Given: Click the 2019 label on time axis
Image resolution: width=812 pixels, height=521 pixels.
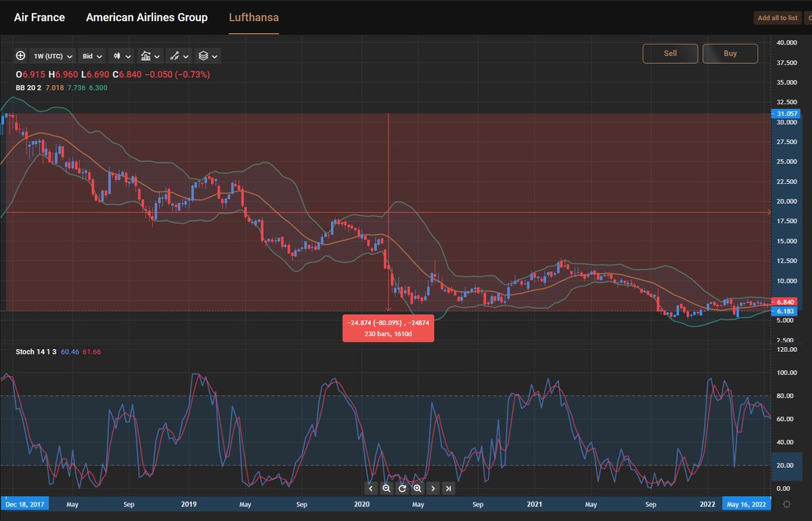Looking at the screenshot, I should (x=189, y=504).
